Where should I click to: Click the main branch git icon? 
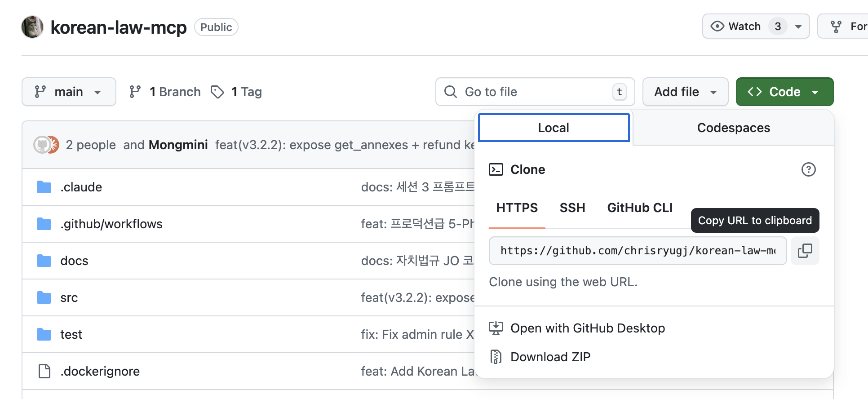coord(40,92)
